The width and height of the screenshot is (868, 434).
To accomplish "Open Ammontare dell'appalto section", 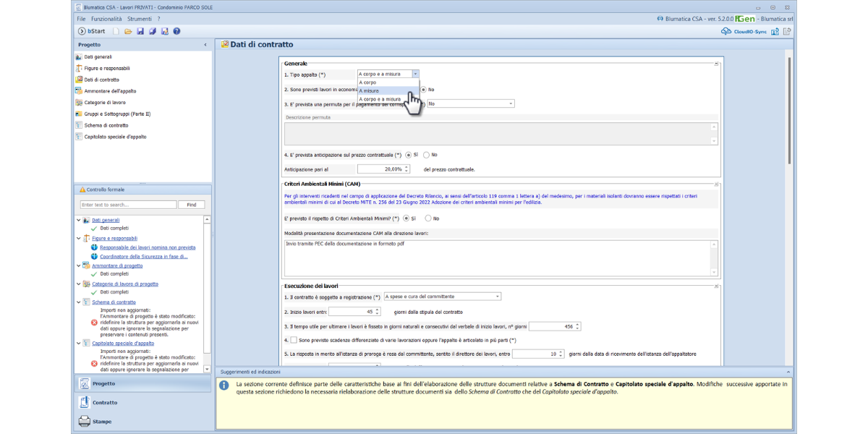I will click(x=110, y=91).
